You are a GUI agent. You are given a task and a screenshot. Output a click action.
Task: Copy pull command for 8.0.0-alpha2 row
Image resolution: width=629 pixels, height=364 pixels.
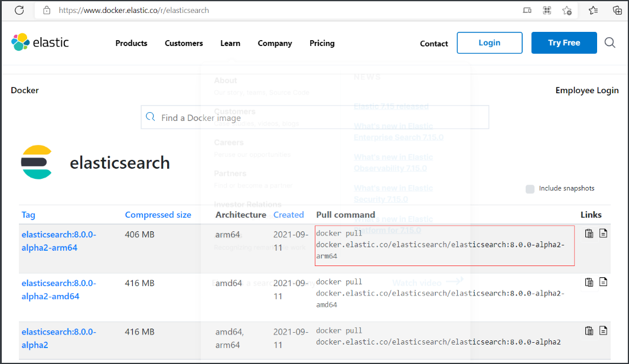(x=589, y=331)
